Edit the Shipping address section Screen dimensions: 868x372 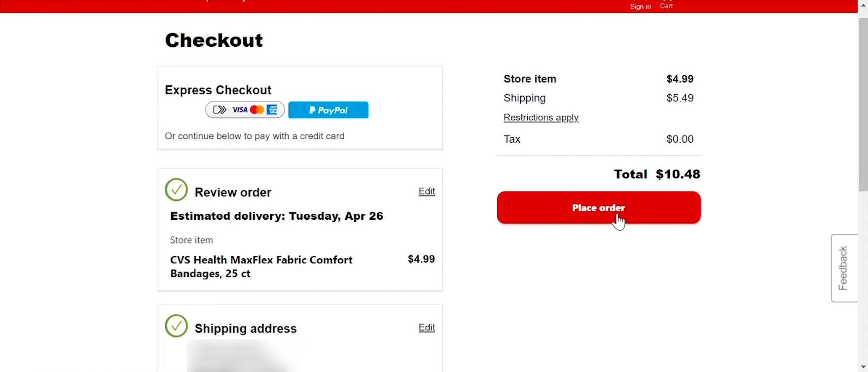pos(427,328)
